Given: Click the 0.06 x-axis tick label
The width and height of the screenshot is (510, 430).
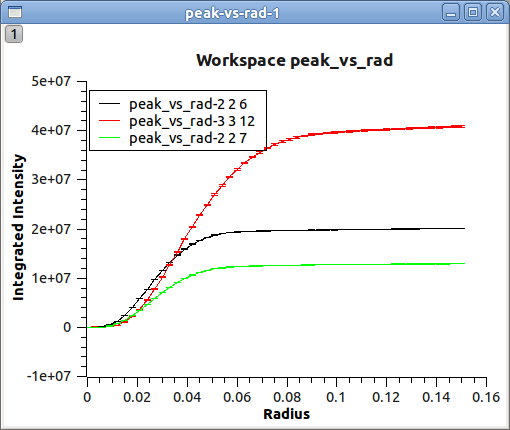Looking at the screenshot, I should [x=237, y=397].
